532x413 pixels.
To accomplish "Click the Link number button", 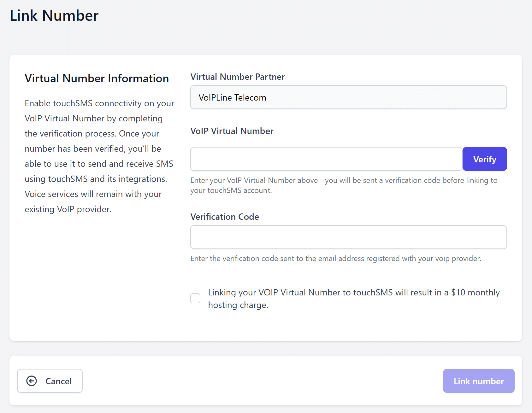I will coord(478,381).
